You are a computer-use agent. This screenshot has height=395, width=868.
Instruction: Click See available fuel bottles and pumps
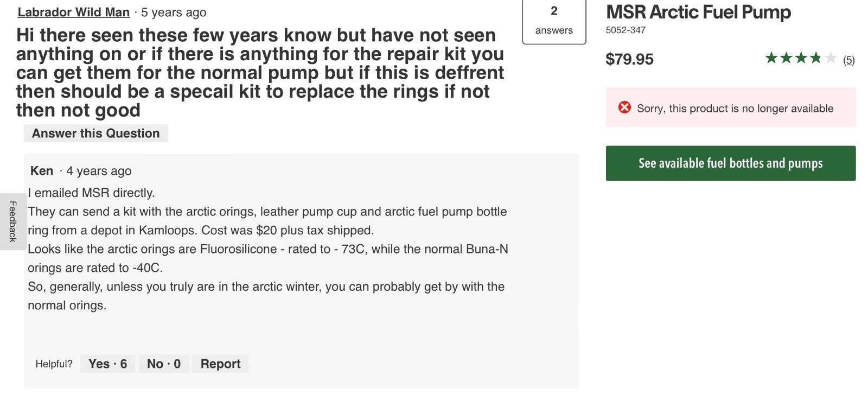click(x=730, y=163)
